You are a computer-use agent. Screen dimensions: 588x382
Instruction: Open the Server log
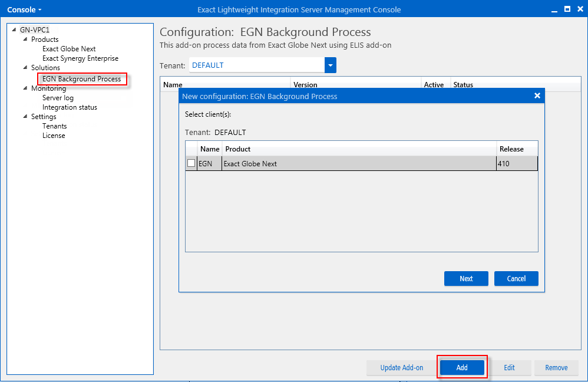point(58,98)
